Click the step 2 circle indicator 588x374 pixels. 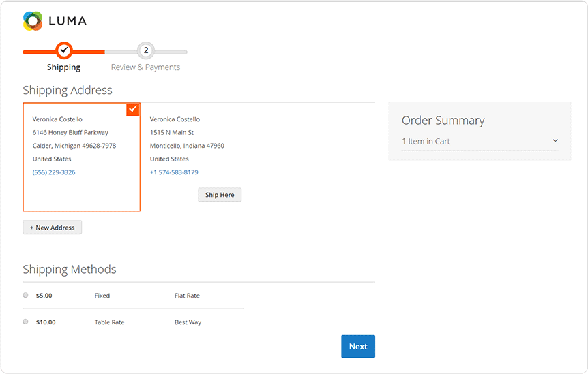(x=145, y=50)
